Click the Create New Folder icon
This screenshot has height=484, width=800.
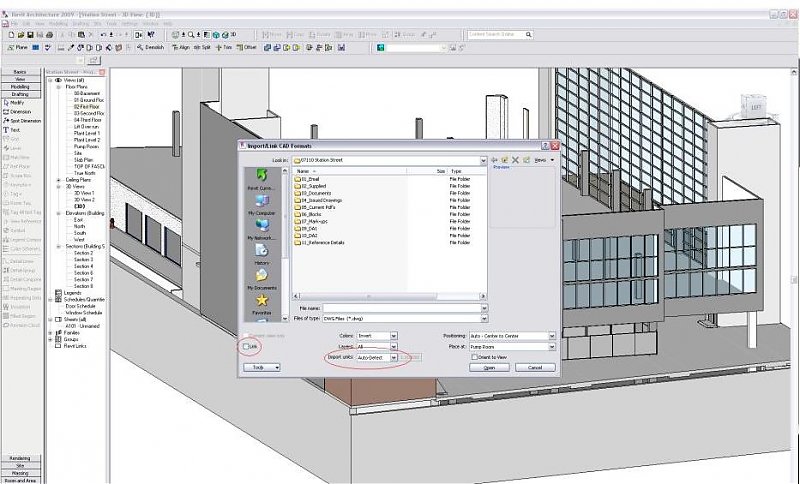526,160
